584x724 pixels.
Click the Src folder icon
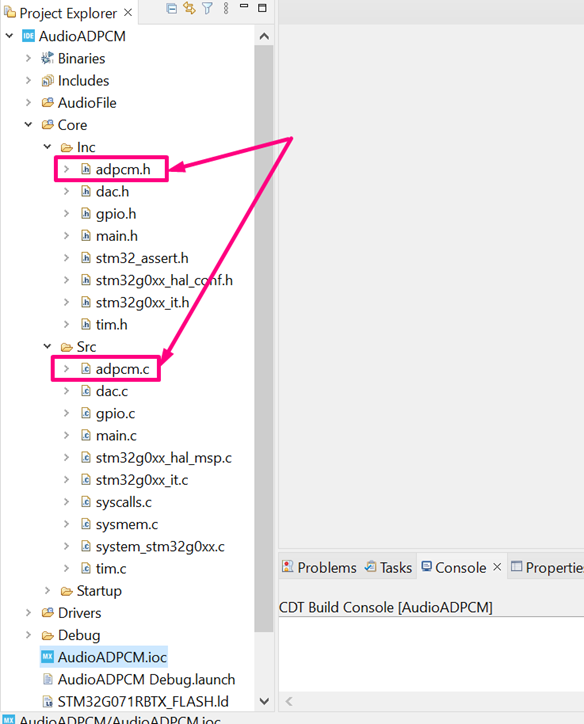[66, 347]
